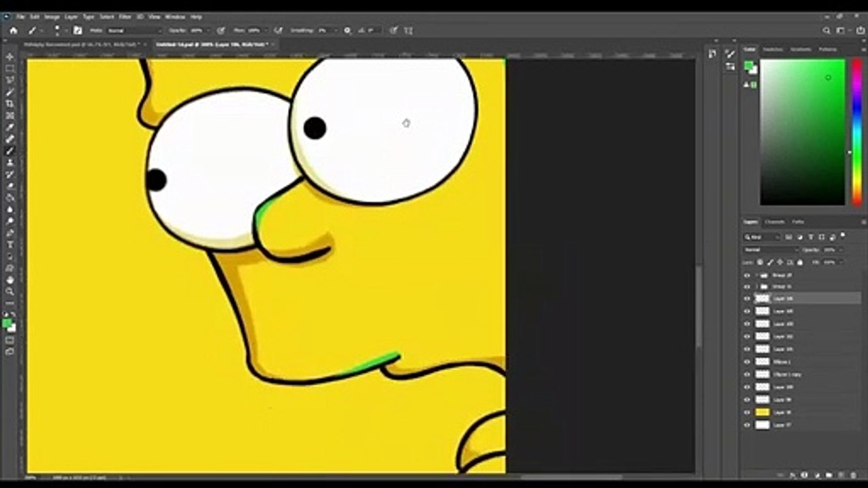The image size is (868, 488).
Task: Open the layer filter Kind dropdown
Action: (762, 237)
